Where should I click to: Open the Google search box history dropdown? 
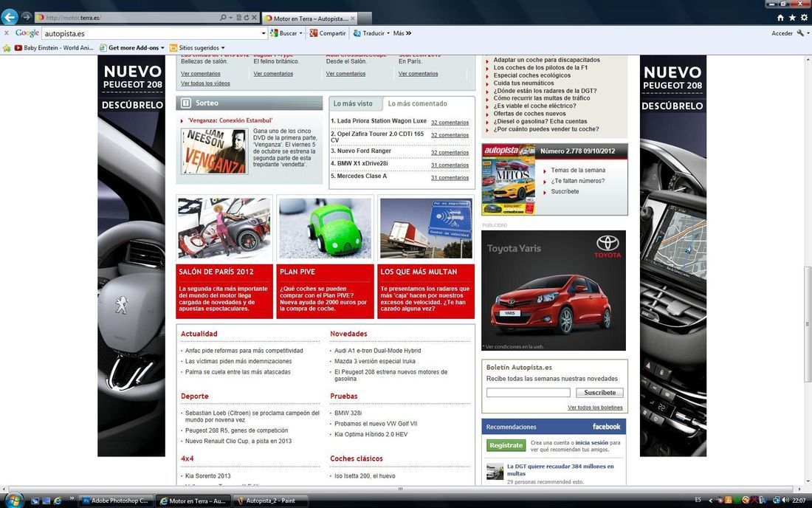coord(263,33)
